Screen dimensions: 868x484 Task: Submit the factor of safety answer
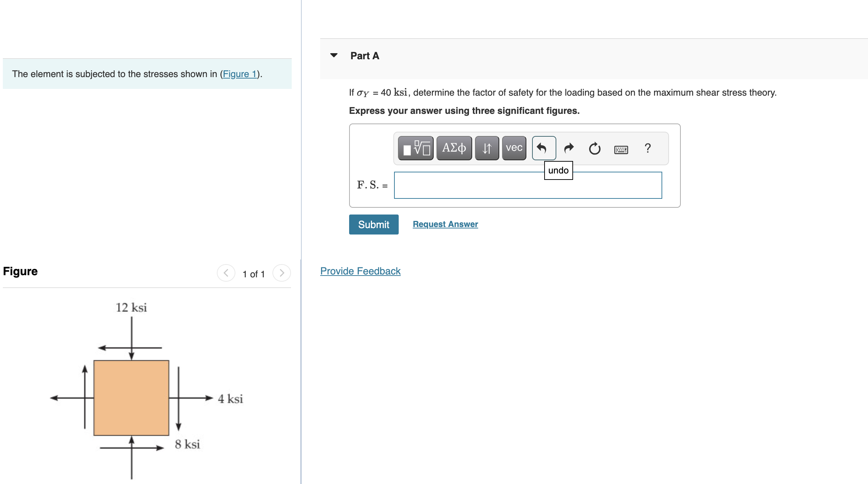pyautogui.click(x=373, y=225)
